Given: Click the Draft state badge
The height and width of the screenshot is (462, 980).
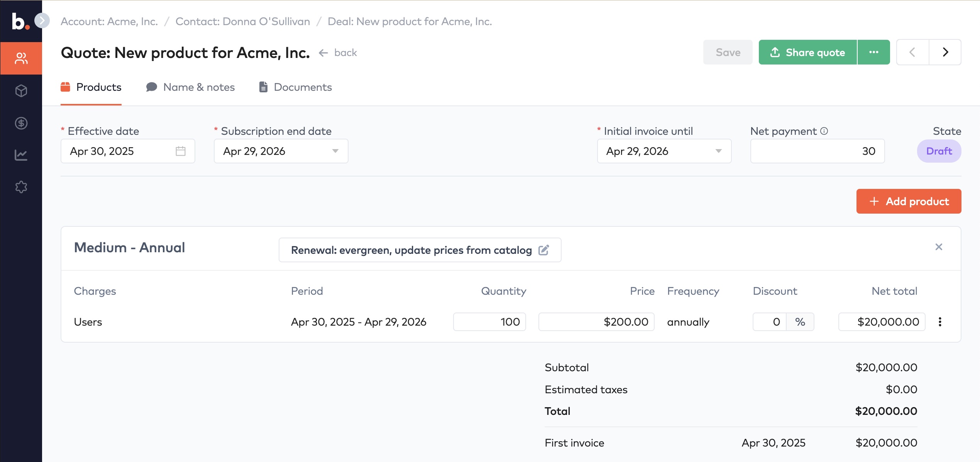Looking at the screenshot, I should click(939, 151).
